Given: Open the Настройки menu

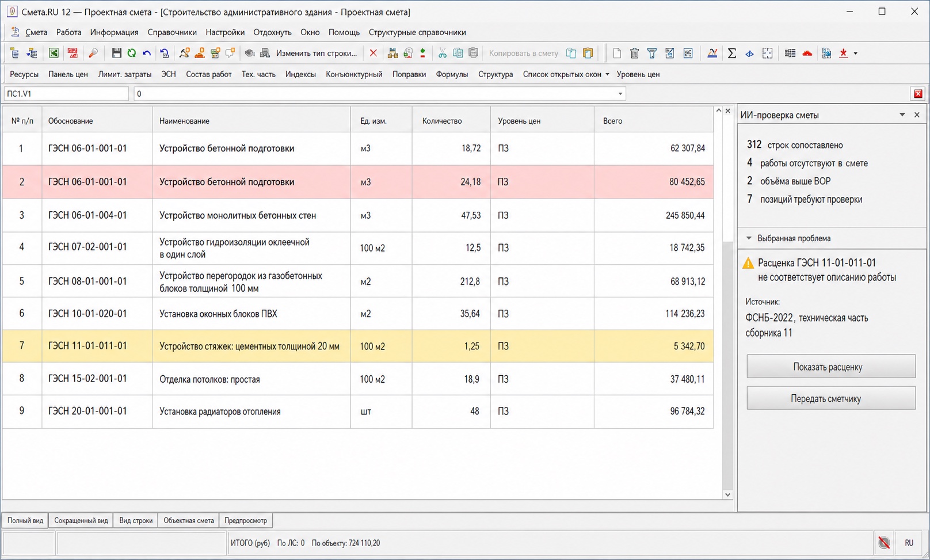Looking at the screenshot, I should [225, 32].
